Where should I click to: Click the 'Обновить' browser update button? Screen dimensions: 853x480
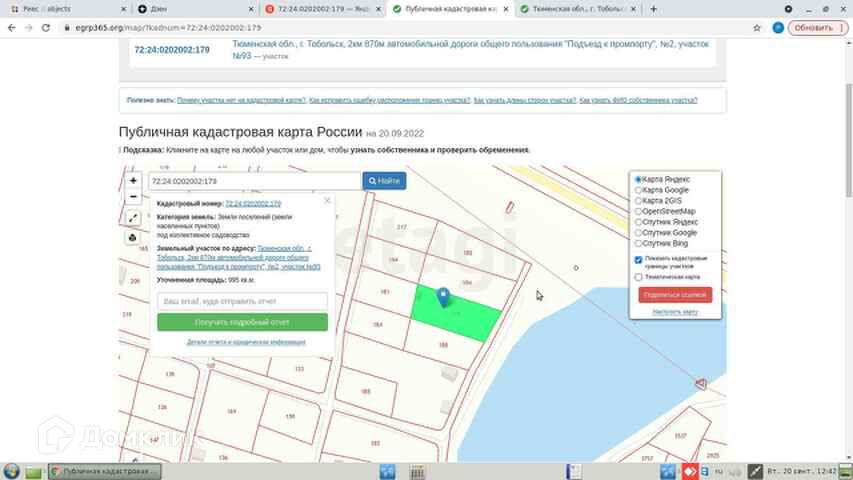tap(818, 28)
